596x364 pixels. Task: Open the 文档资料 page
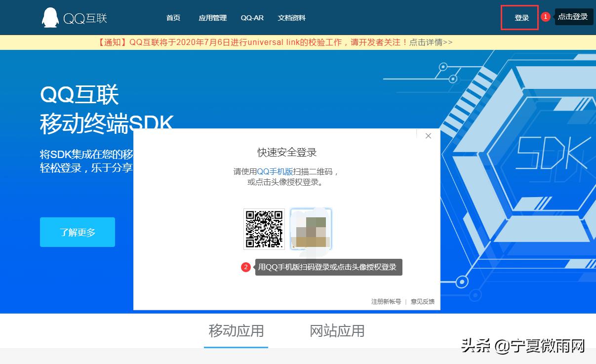click(x=292, y=17)
